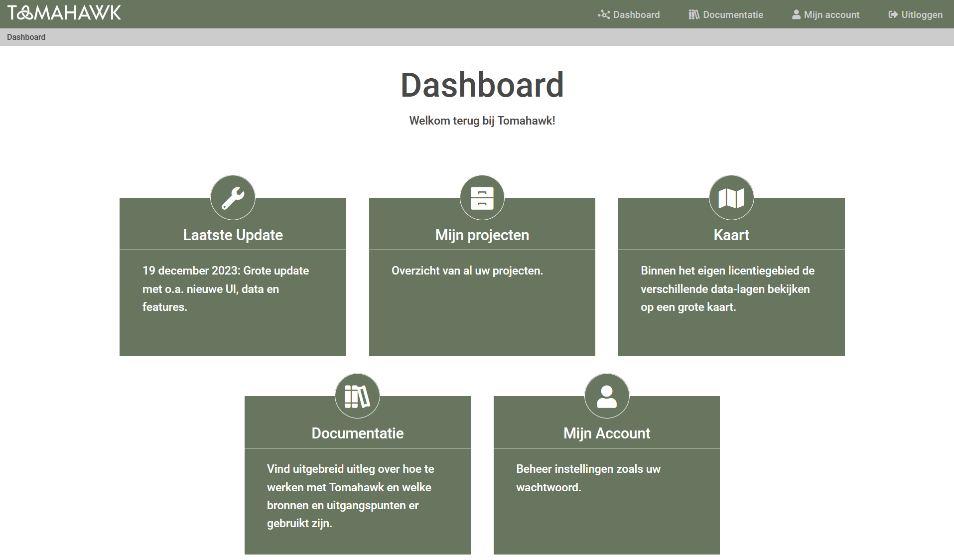Click 'Binnen het eigen licentiegebied' description text
The height and width of the screenshot is (560, 954).
[x=727, y=289]
